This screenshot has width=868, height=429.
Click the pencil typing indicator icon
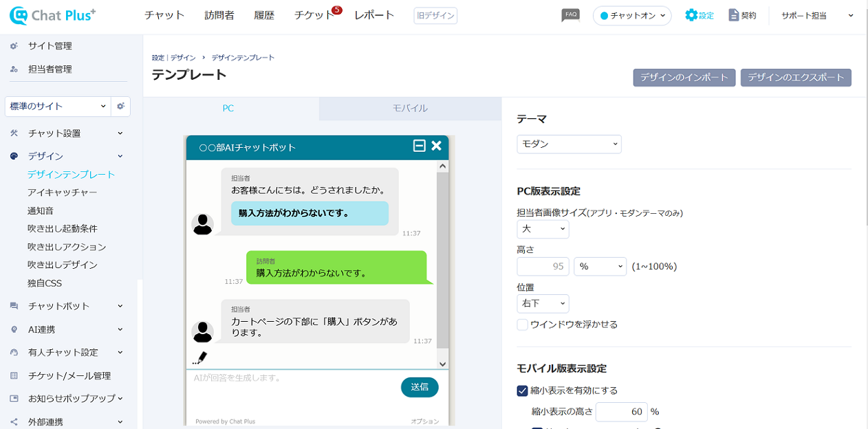pyautogui.click(x=200, y=357)
